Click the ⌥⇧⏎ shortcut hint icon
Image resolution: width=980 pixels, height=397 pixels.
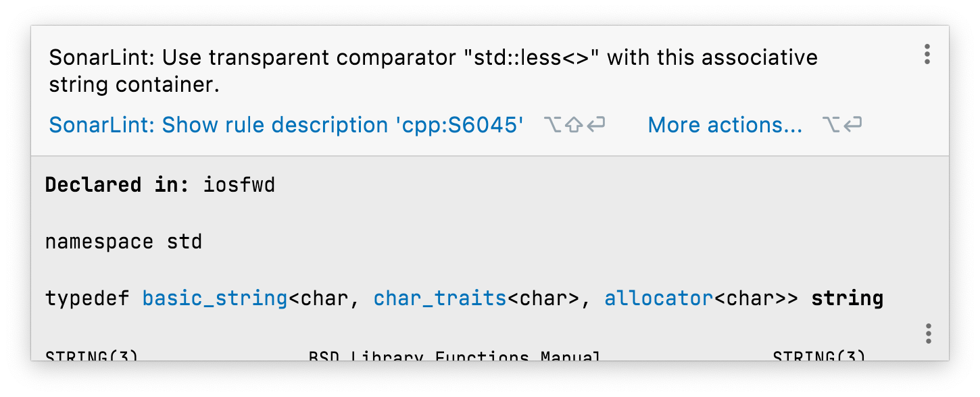pos(573,124)
